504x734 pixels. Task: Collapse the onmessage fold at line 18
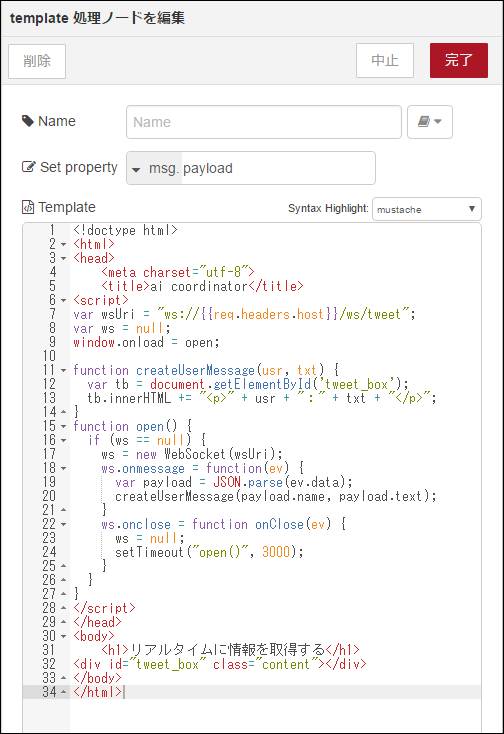[x=64, y=469]
